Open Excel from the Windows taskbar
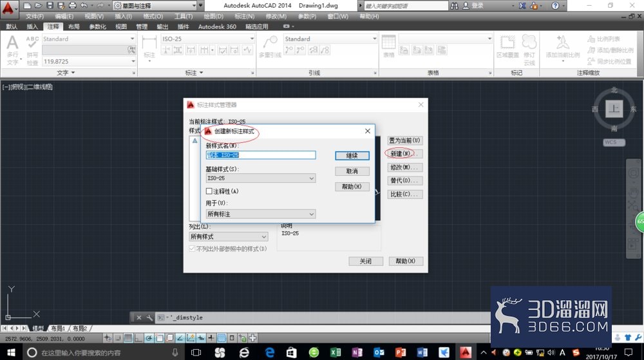Image resolution: width=644 pixels, height=360 pixels. click(x=336, y=352)
